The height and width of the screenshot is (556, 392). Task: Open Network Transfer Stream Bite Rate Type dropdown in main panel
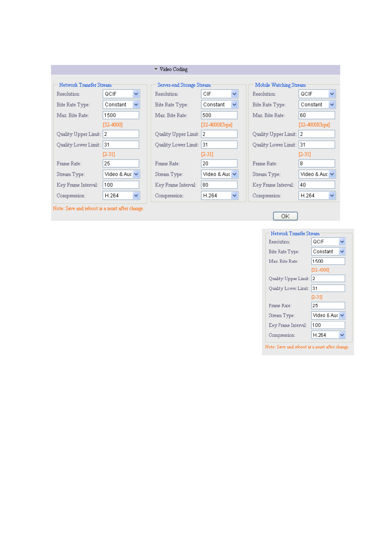coord(121,105)
